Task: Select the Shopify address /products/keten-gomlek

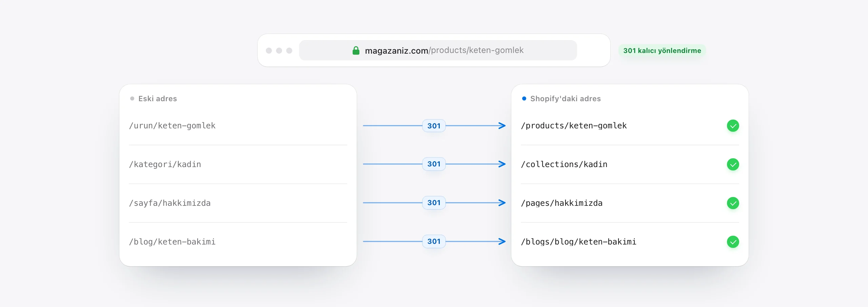Action: tap(574, 126)
